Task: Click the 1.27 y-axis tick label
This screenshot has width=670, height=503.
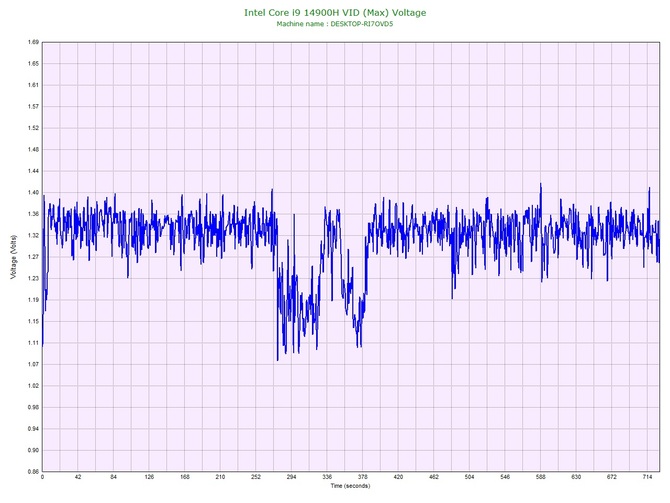Action: [x=33, y=257]
